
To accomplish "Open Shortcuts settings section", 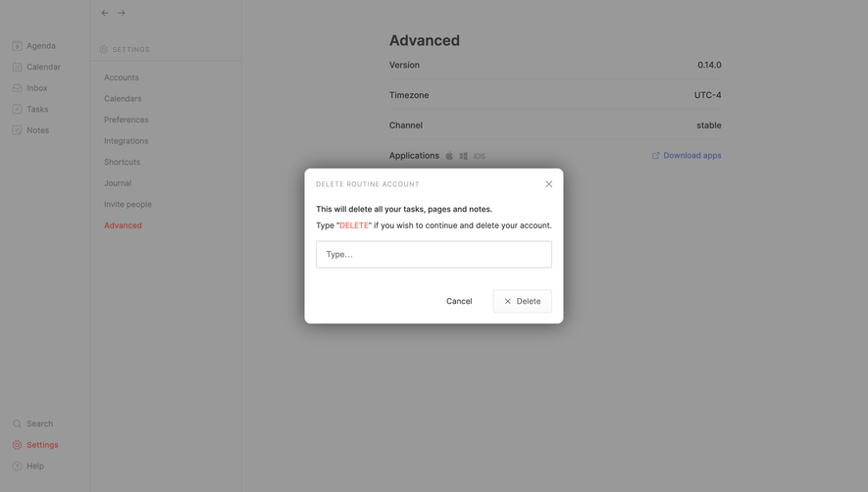I will pyautogui.click(x=123, y=162).
